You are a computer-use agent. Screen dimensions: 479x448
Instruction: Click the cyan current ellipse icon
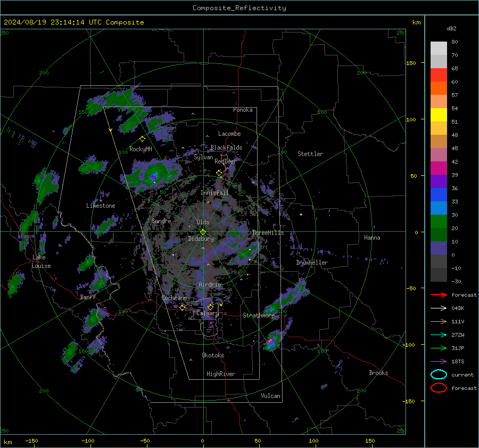[x=439, y=374]
